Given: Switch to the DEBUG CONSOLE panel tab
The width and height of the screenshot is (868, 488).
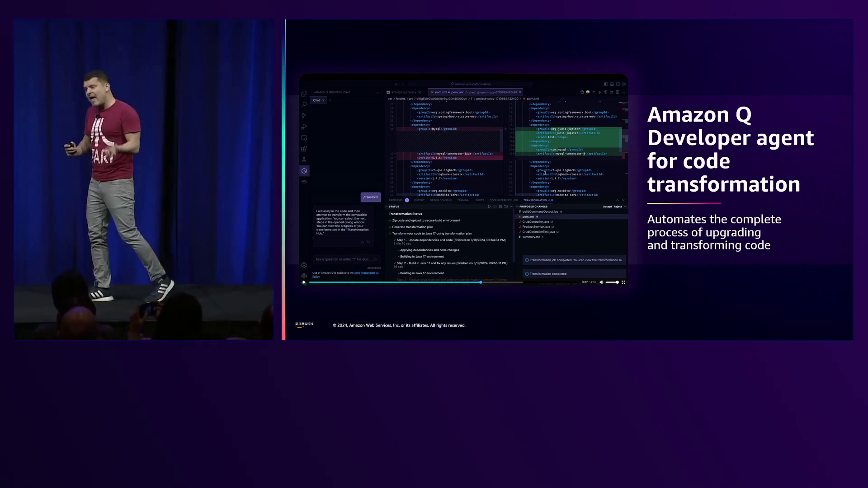Looking at the screenshot, I should pyautogui.click(x=441, y=200).
